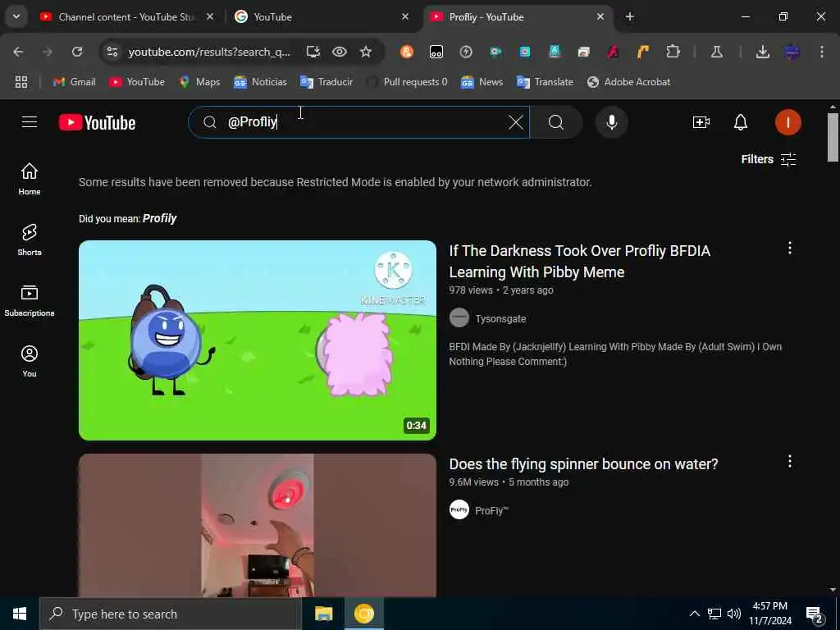Click the magnifier search button

click(556, 122)
